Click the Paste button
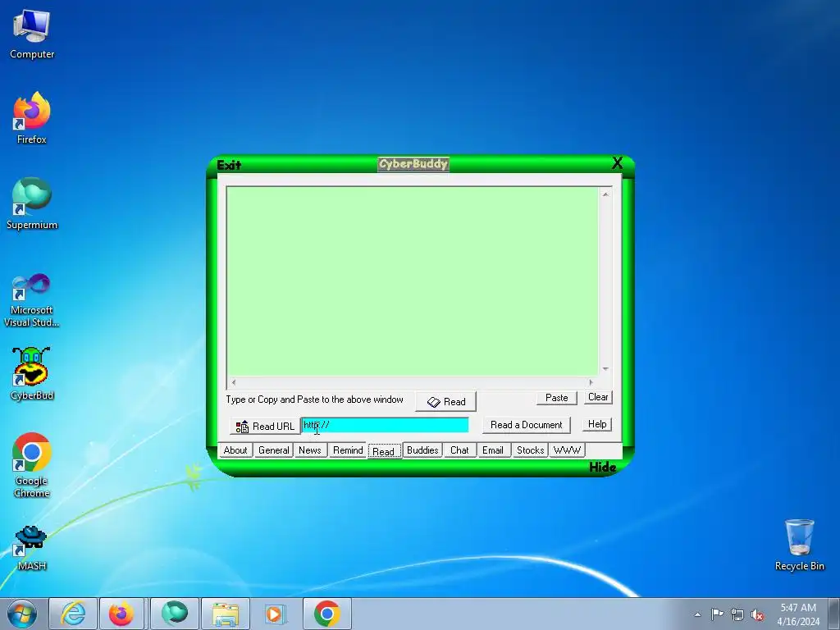 tap(557, 398)
